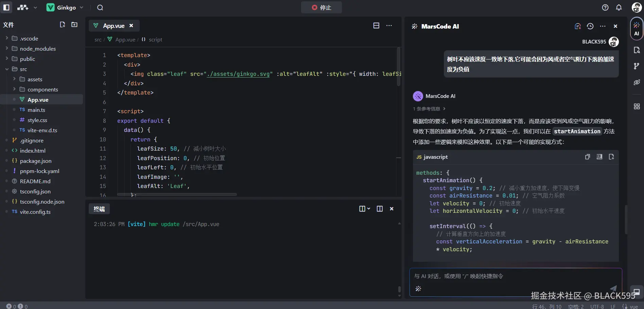Toggle the left sidebar panel icon
The height and width of the screenshot is (309, 644).
point(6,7)
